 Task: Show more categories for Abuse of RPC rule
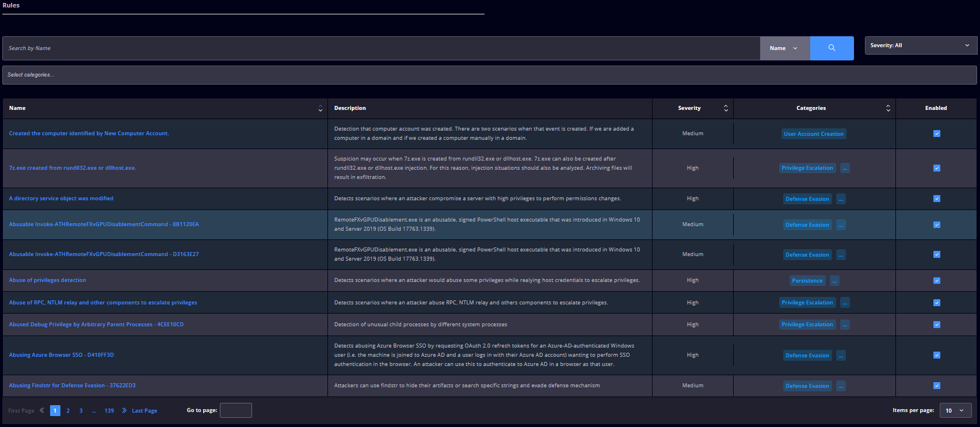click(845, 303)
